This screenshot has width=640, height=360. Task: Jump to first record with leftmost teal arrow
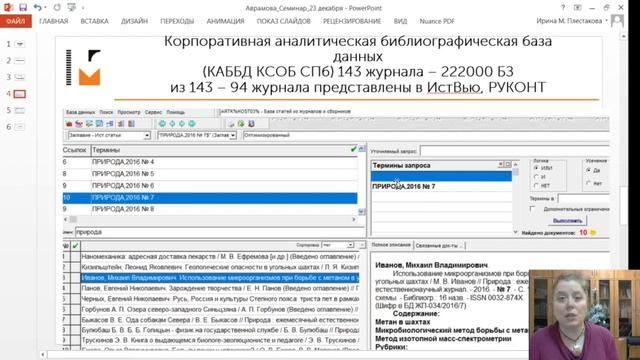tap(162, 123)
